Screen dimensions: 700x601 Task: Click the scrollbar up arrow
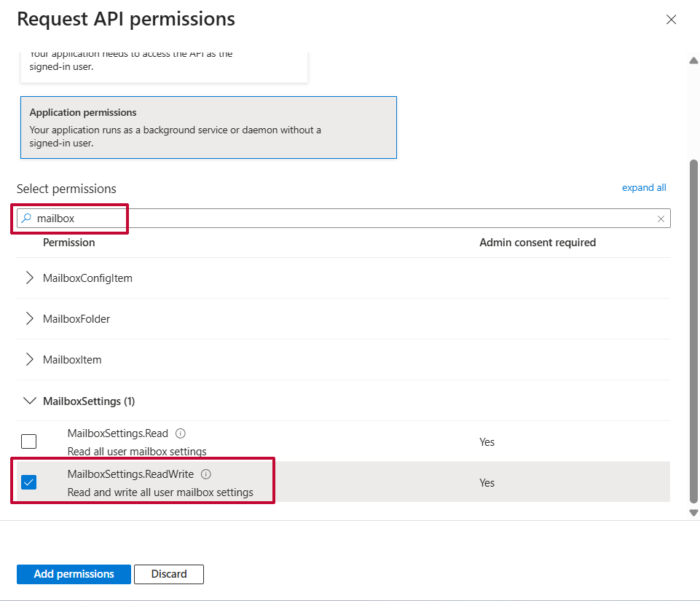[x=693, y=60]
